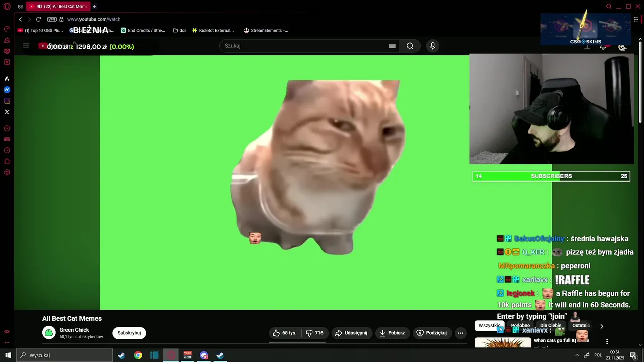This screenshot has height=362, width=644.
Task: Share the video via Udostępnij
Action: [x=351, y=333]
